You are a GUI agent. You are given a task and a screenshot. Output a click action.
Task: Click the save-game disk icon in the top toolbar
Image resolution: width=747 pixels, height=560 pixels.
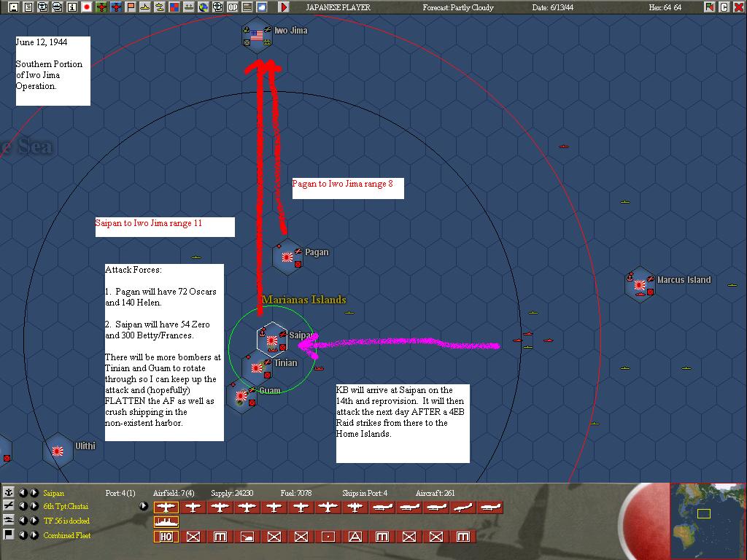[14, 7]
